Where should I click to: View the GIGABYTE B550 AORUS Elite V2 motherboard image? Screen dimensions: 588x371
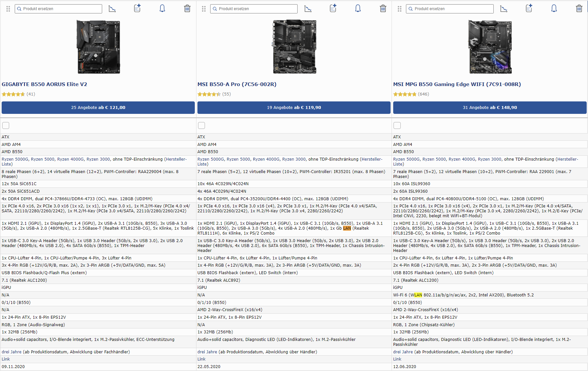(x=98, y=47)
